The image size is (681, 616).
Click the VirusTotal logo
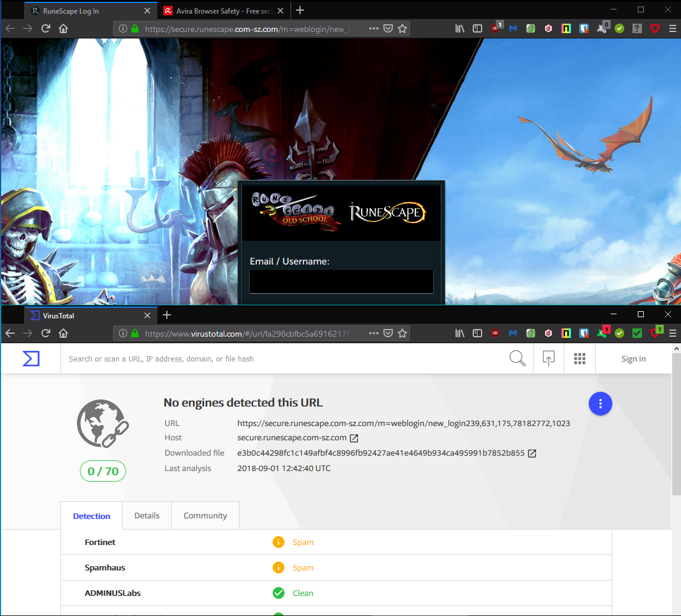point(31,359)
